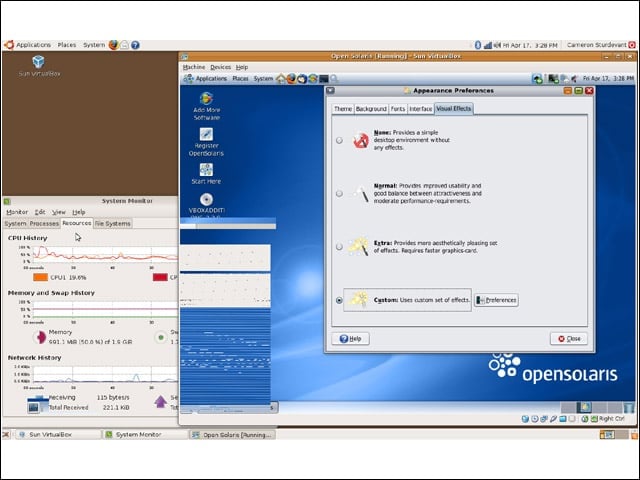Click the Sun VirtualBox taskbar button

pyautogui.click(x=57, y=435)
